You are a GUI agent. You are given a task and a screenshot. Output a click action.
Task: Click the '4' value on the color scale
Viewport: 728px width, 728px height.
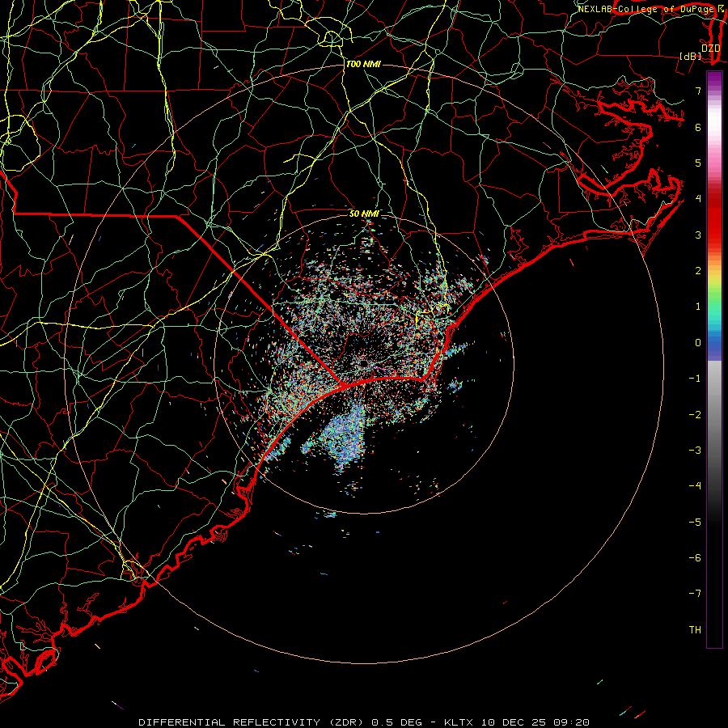point(698,199)
